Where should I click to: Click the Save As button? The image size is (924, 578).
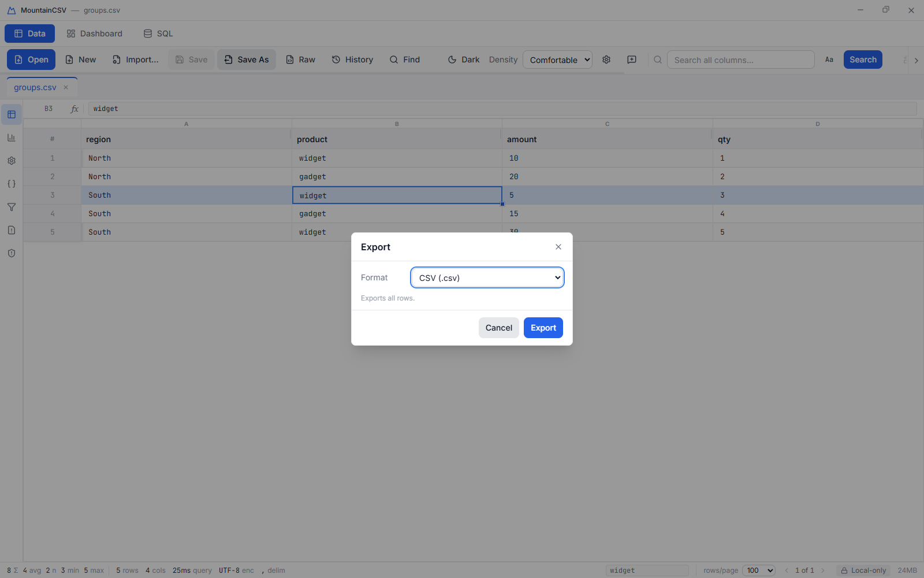[247, 60]
